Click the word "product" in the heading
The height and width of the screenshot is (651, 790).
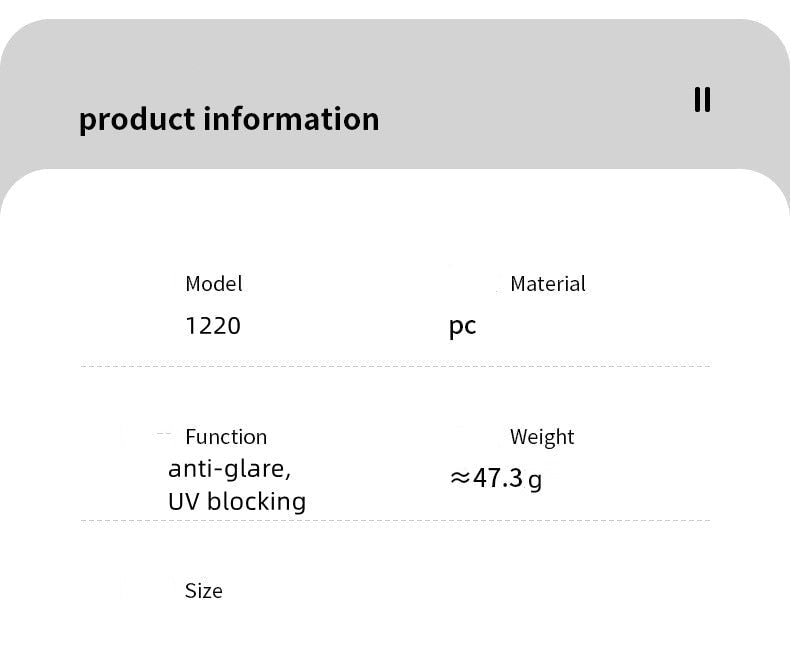(x=137, y=119)
